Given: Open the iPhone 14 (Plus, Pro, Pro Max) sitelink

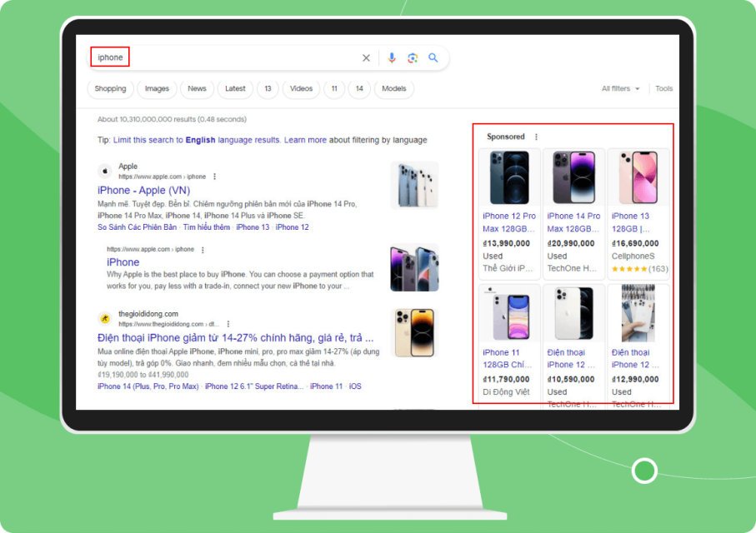Looking at the screenshot, I should [148, 386].
